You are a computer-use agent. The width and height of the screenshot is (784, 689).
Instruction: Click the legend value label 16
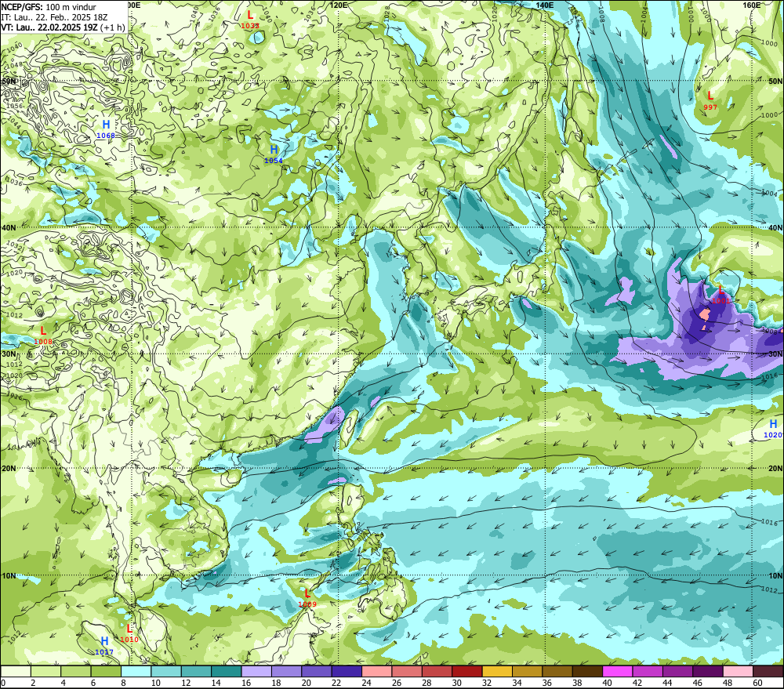coord(246,683)
